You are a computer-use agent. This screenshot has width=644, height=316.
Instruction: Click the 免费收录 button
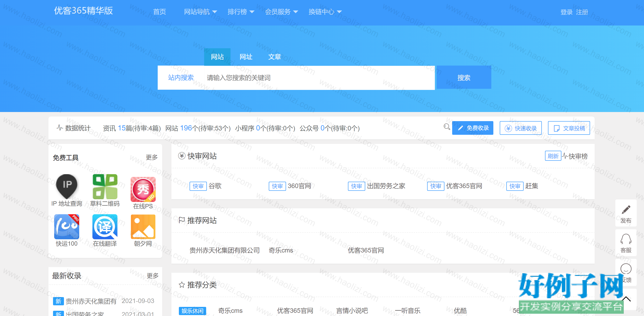[473, 128]
